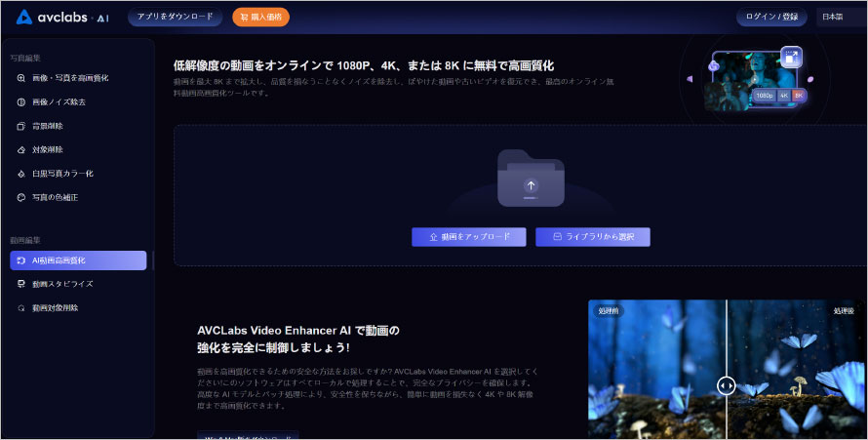Click the butterfly comparison preview image
This screenshot has width=868, height=440.
point(728,369)
